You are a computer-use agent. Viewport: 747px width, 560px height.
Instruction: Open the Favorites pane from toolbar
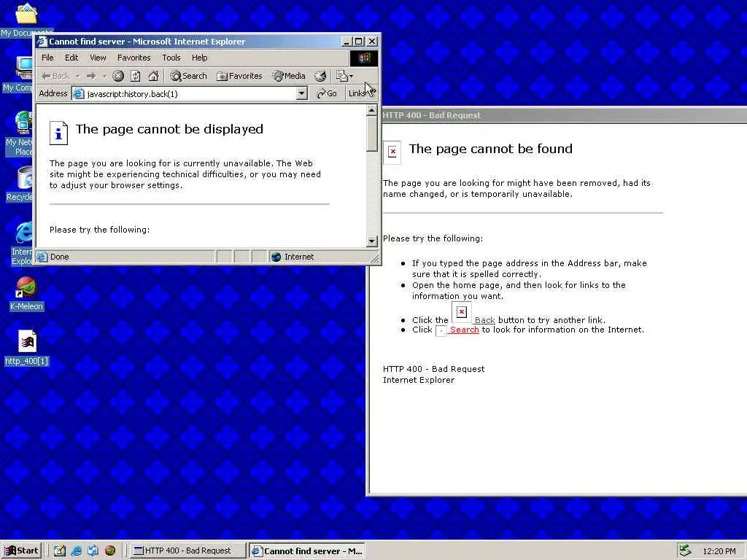coord(239,76)
